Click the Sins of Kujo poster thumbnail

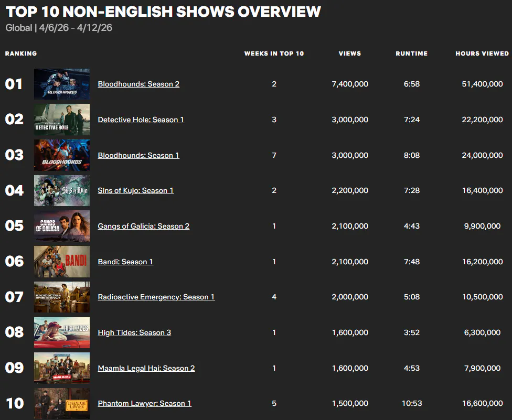pos(62,190)
